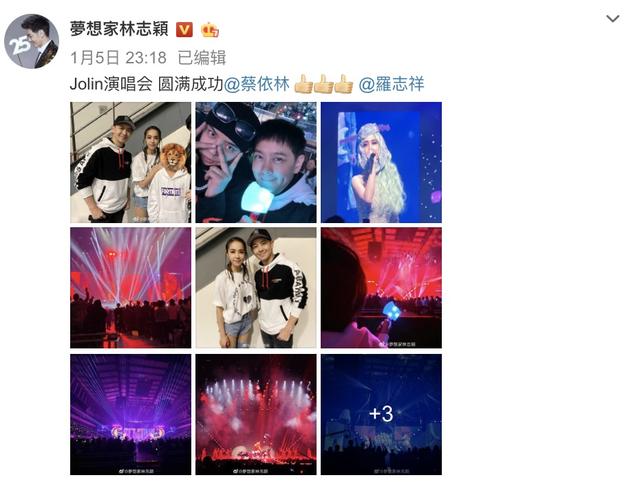Open the poster's profile avatar
The height and width of the screenshot is (482, 640).
click(31, 41)
